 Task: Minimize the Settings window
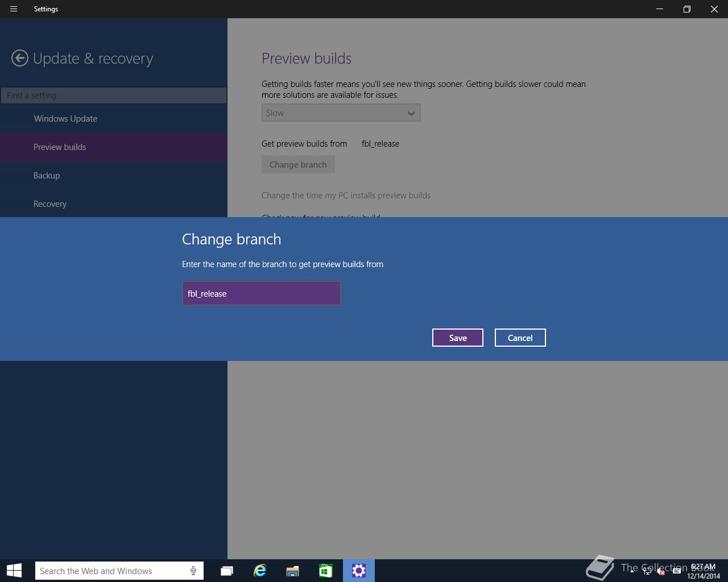pyautogui.click(x=660, y=9)
